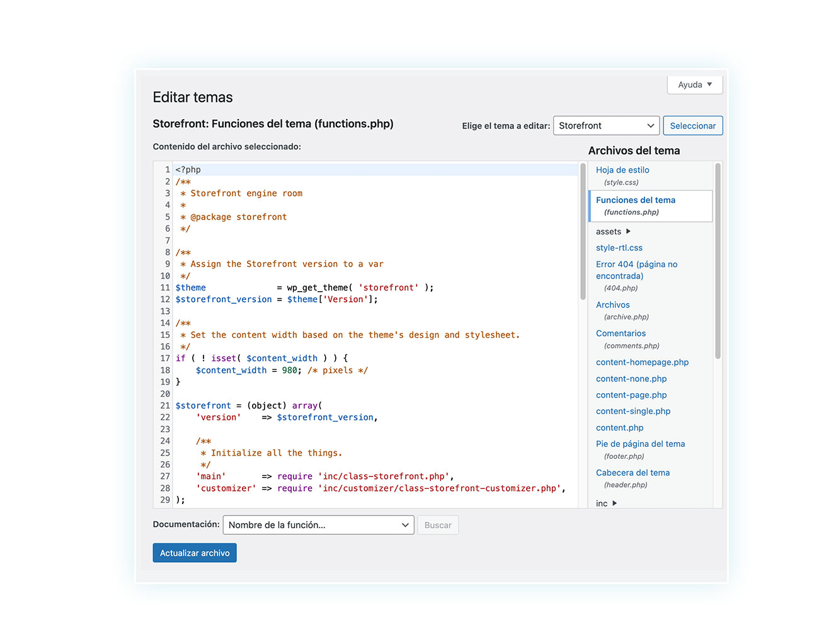Open content-page.php file
The width and height of the screenshot is (819, 644).
pos(631,395)
